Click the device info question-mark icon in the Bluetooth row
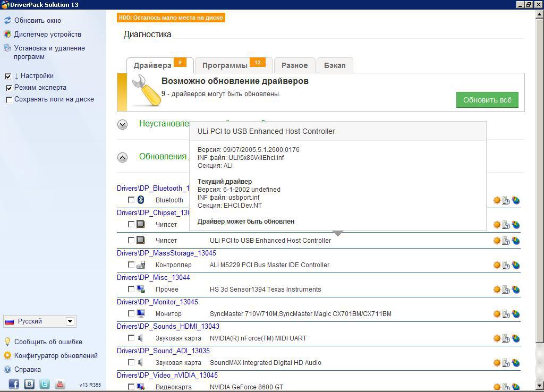This screenshot has height=392, width=544. (506, 200)
